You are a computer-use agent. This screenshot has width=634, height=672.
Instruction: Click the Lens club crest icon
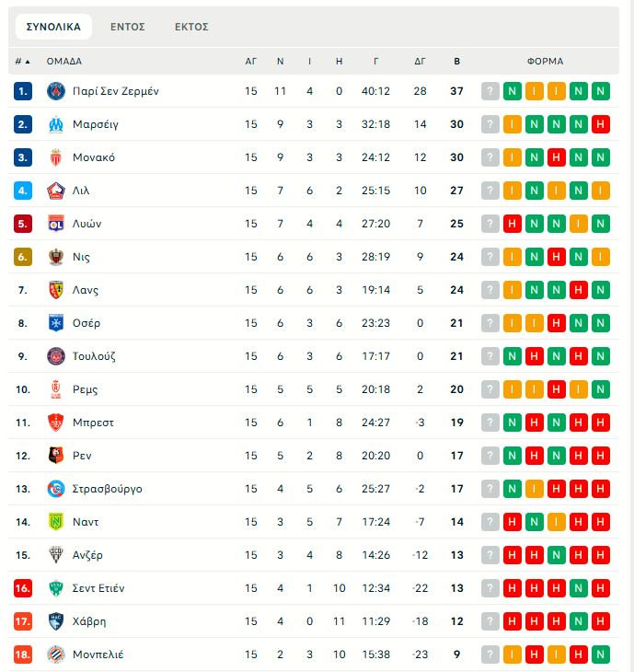[55, 290]
